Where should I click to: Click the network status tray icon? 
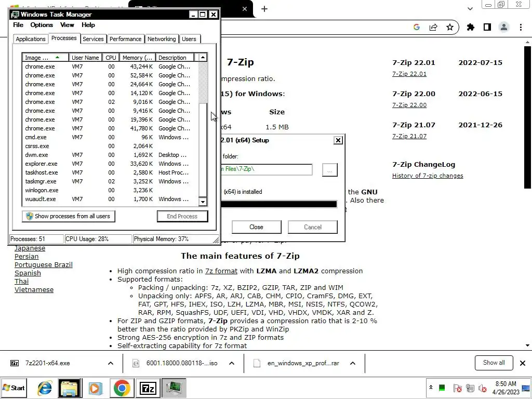tap(470, 388)
